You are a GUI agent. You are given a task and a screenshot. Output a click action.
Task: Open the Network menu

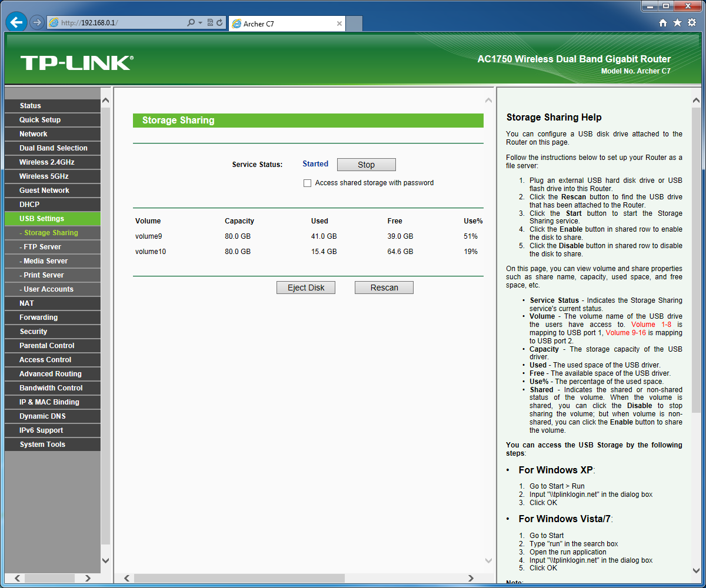pos(52,134)
